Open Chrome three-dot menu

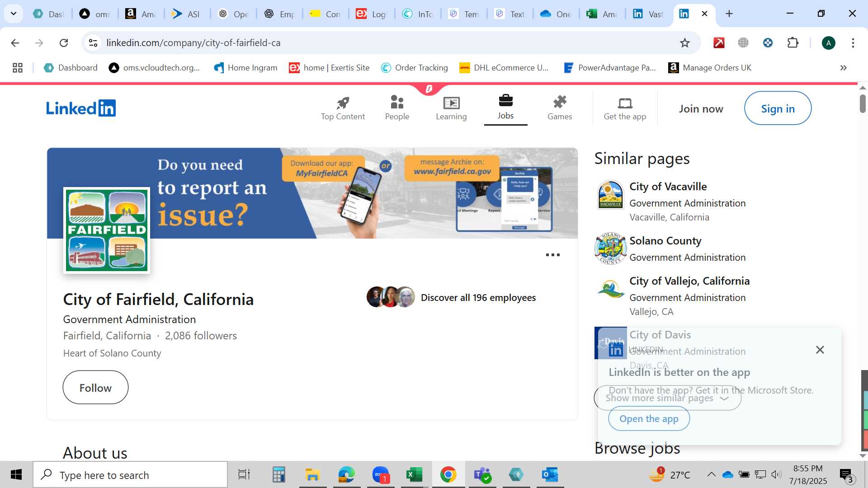[x=853, y=43]
